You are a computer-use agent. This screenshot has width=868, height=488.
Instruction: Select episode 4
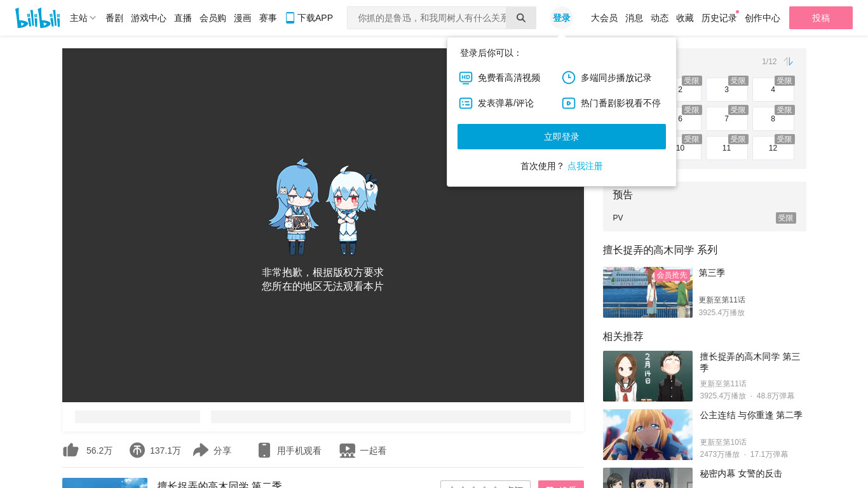pos(773,90)
